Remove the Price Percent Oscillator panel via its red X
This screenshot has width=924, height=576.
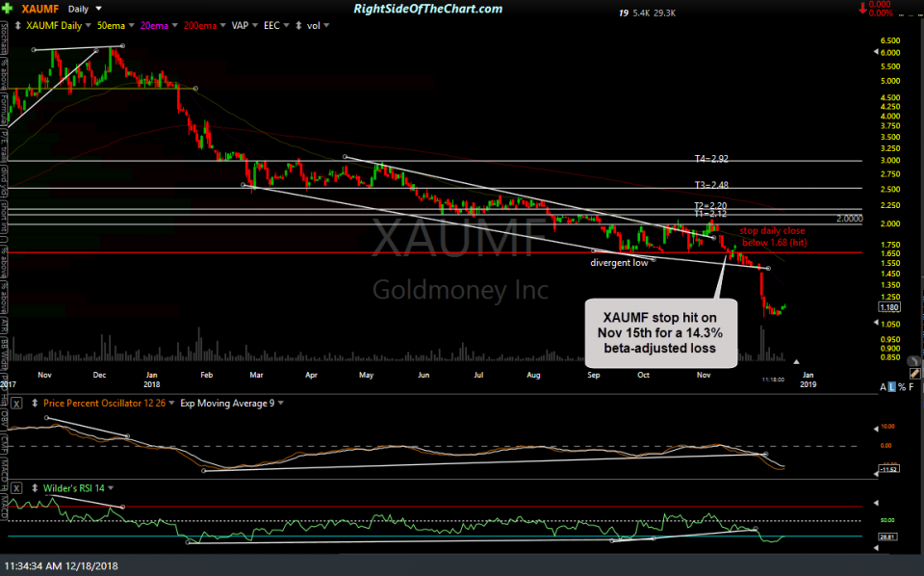point(17,404)
